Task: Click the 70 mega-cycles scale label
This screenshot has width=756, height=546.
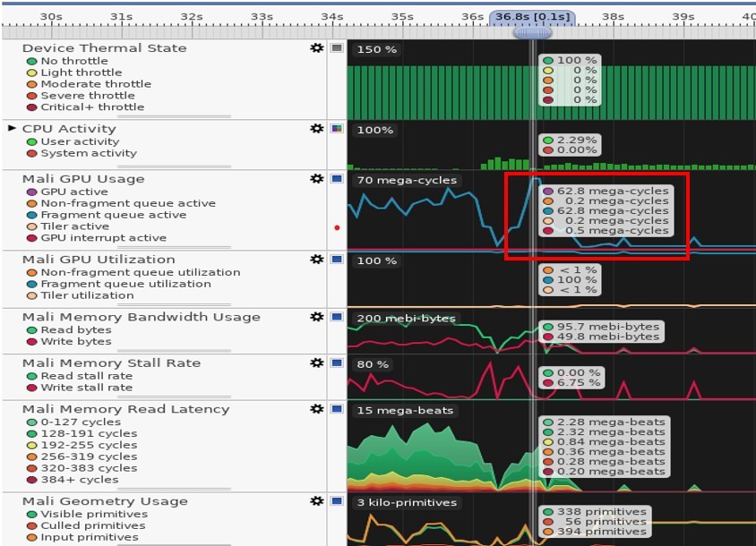Action: tap(407, 180)
